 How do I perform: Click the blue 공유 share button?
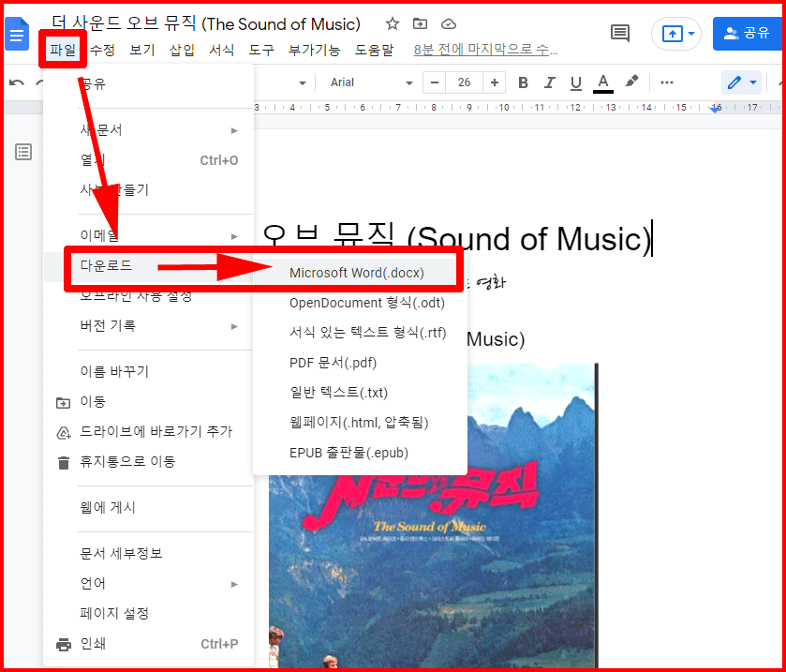(x=747, y=34)
